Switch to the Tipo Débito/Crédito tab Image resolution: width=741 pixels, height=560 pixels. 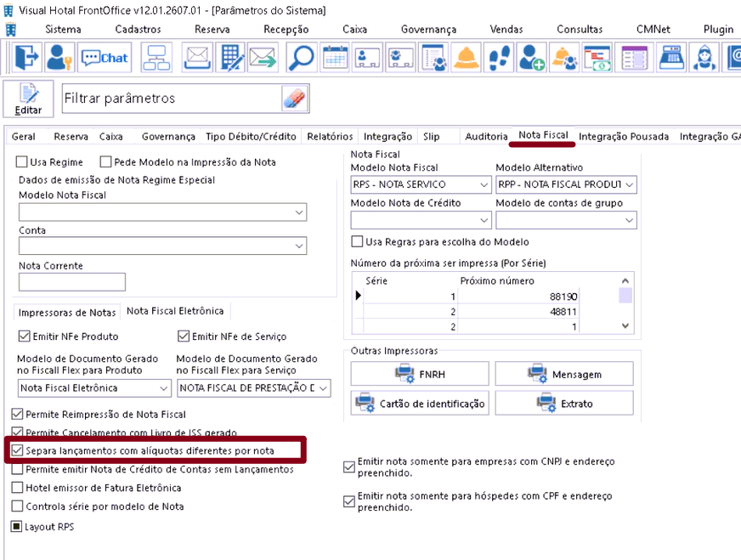click(251, 137)
